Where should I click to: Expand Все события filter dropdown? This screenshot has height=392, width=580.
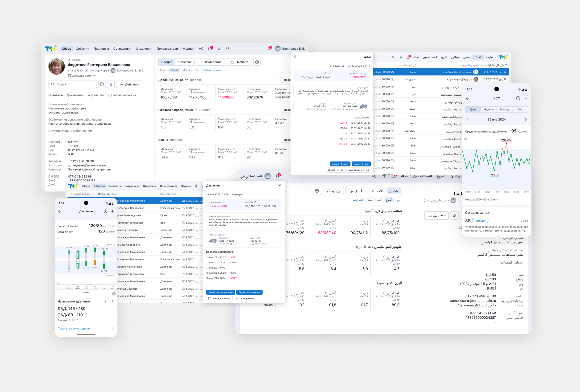[169, 194]
